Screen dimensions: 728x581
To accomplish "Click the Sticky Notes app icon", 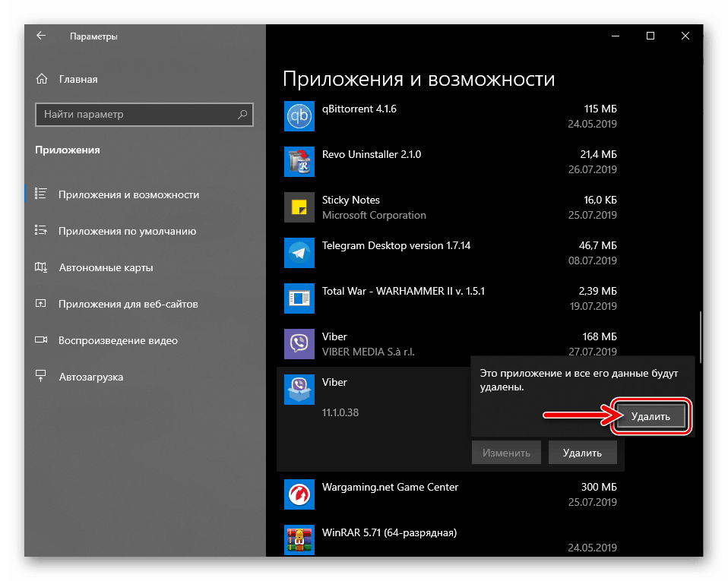I will (299, 207).
